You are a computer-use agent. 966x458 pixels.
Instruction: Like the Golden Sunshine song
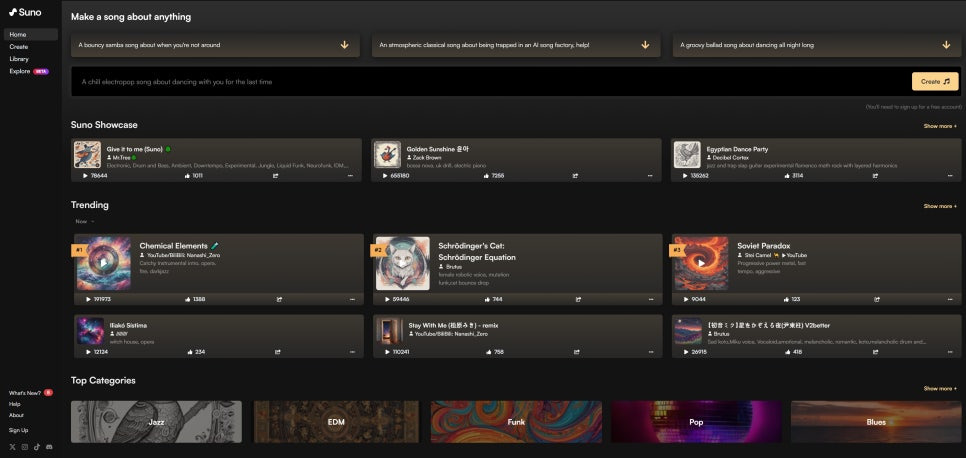tap(486, 176)
